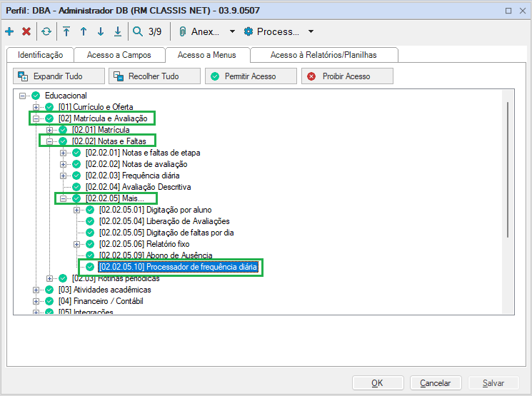Viewport: 532px width, 396px height.
Task: Open the Processos dropdown arrow
Action: [x=311, y=31]
